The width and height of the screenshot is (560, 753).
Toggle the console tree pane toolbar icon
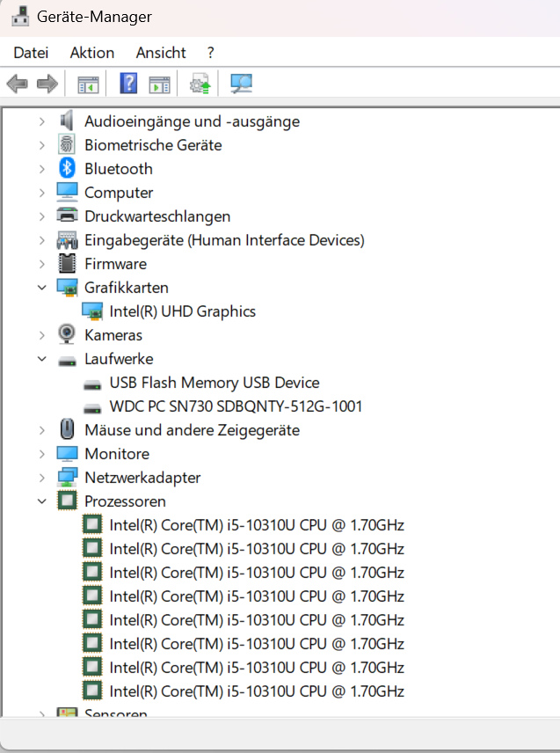(88, 84)
